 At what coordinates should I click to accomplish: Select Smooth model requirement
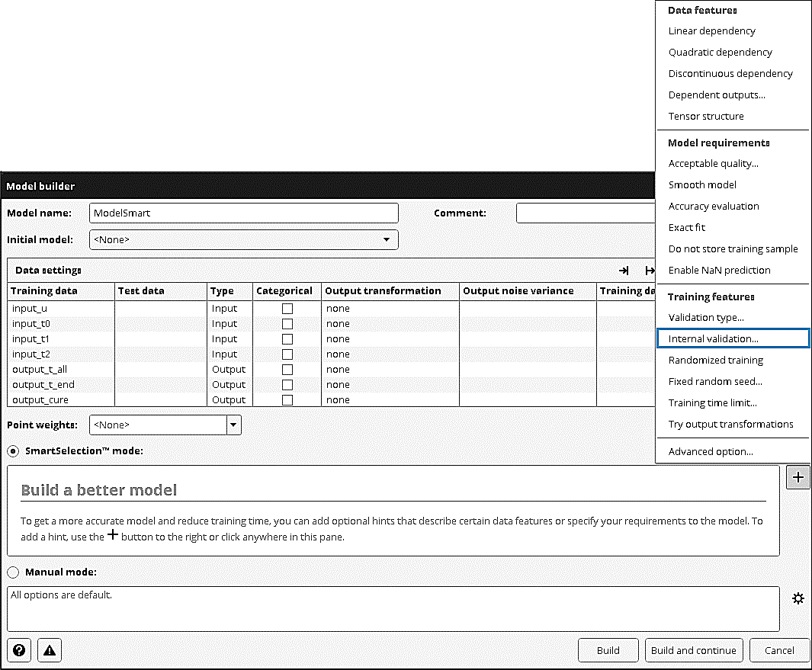coord(702,185)
